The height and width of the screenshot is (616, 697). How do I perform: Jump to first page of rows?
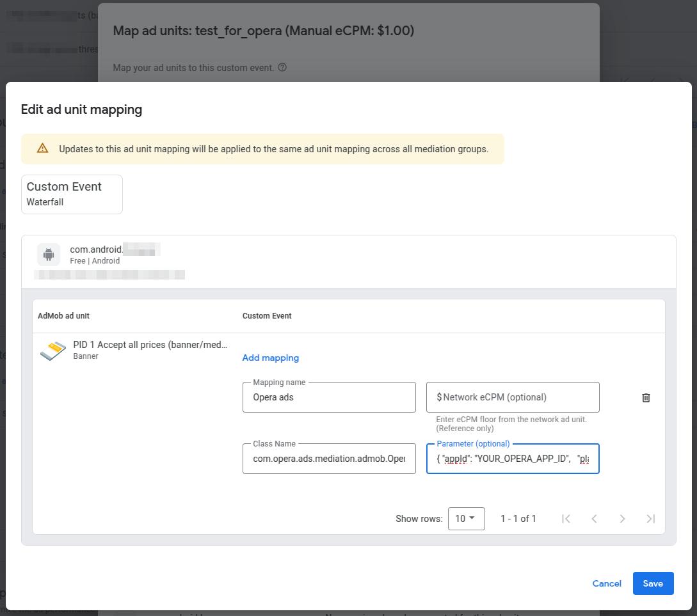coord(566,519)
